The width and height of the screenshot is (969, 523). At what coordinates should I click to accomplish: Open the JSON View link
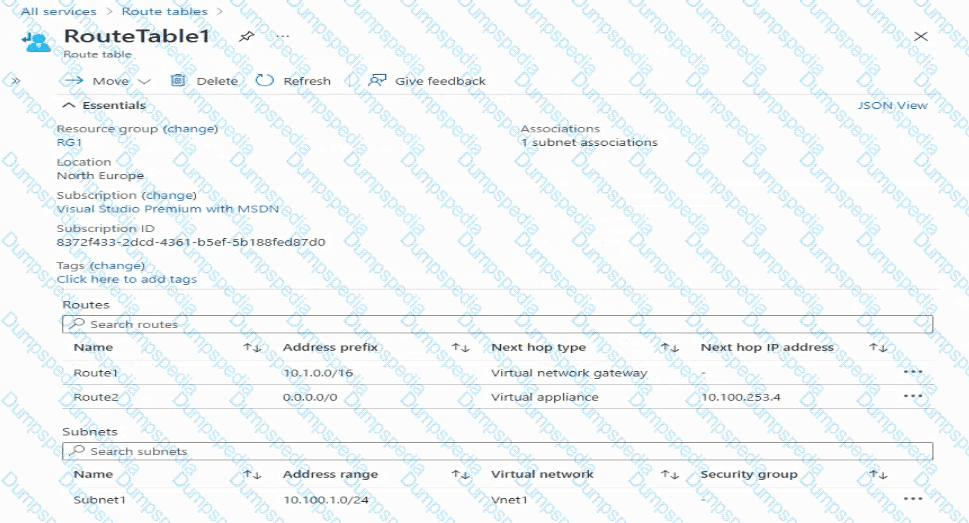click(x=892, y=105)
